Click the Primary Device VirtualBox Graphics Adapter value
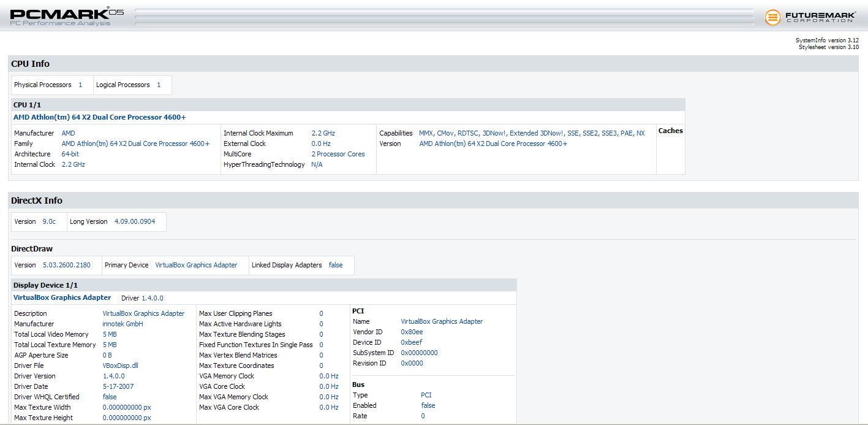Viewport: 868px width, 425px height. click(196, 265)
